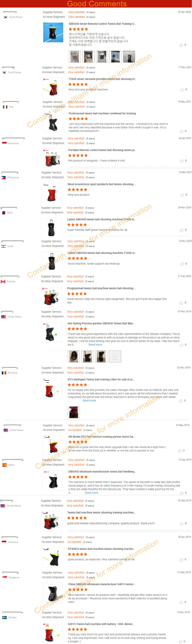Open 'Professional tennis ball machine combined for training' link
The image size is (192, 644).
point(102,113)
